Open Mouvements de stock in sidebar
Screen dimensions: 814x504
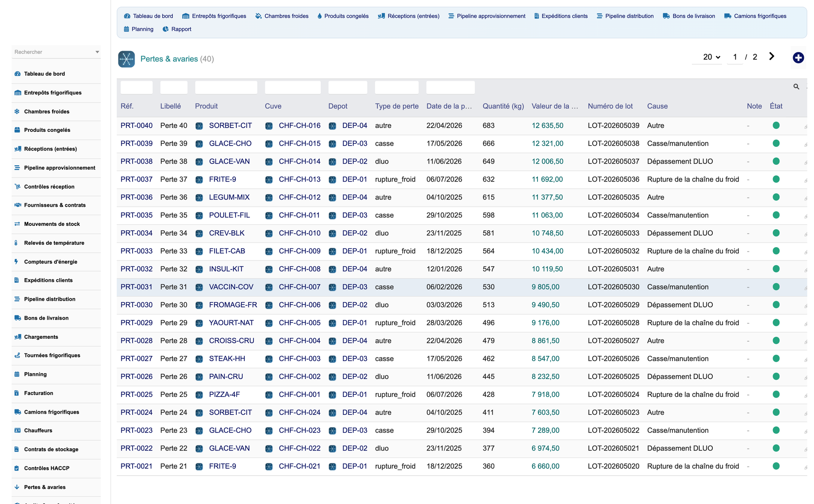[x=52, y=224]
